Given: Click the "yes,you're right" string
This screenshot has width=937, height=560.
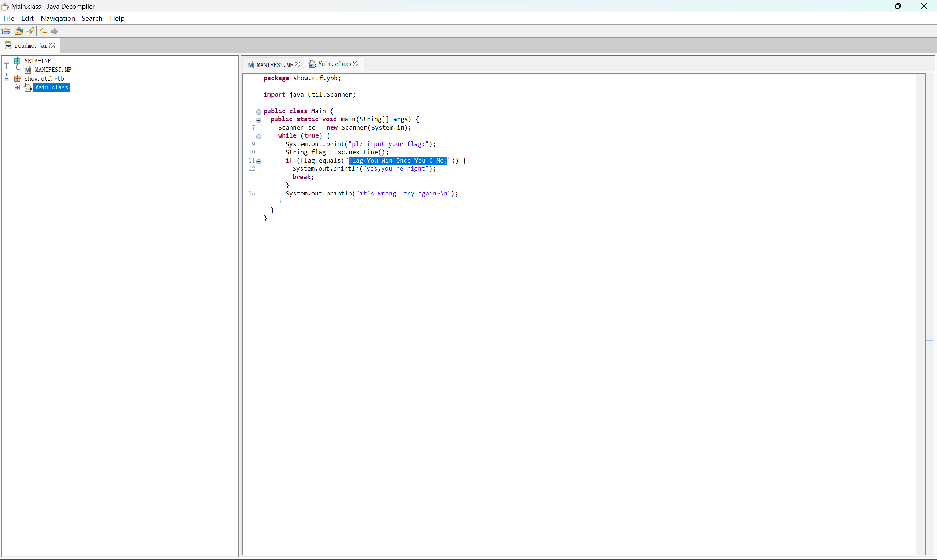Looking at the screenshot, I should click(396, 169).
